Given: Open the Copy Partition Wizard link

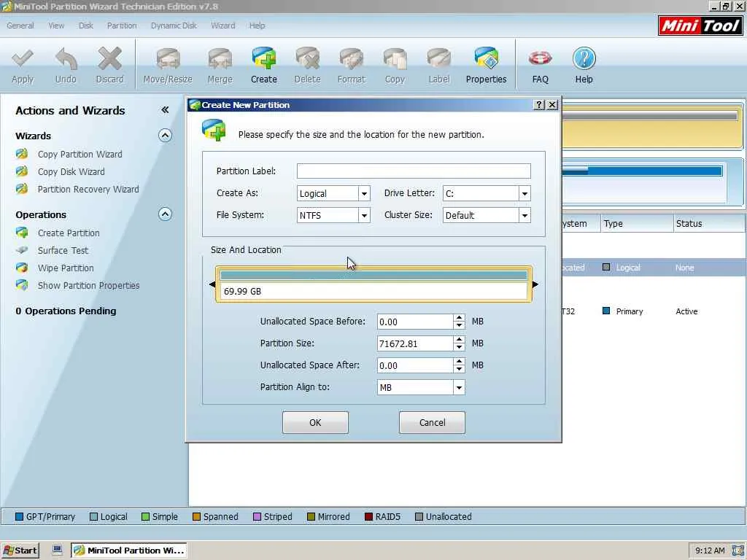Looking at the screenshot, I should (x=80, y=154).
